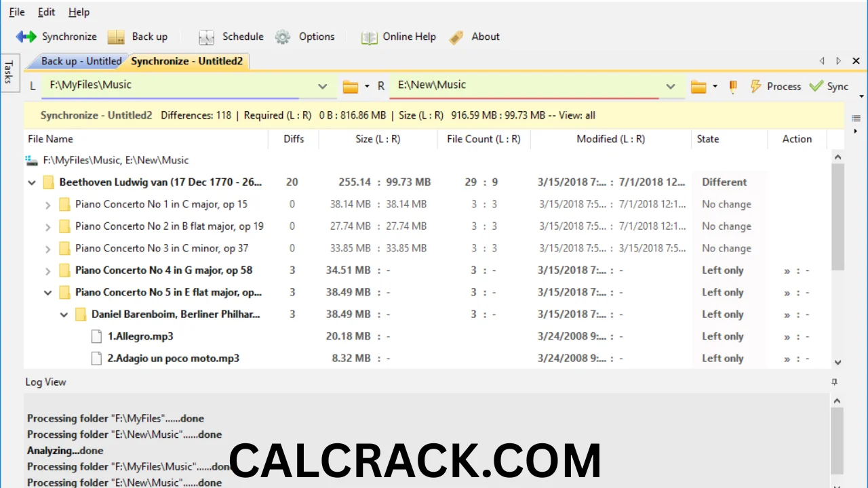Open Options via the gear icon
The image size is (868, 488).
click(283, 37)
